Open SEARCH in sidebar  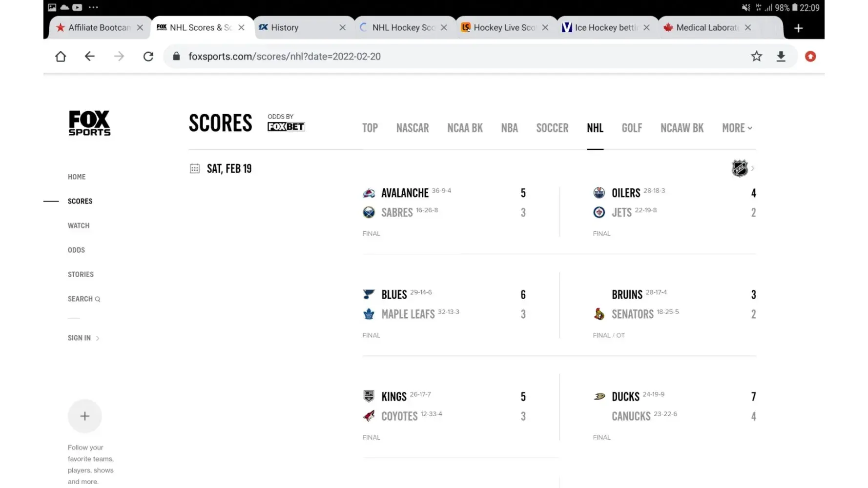click(84, 299)
